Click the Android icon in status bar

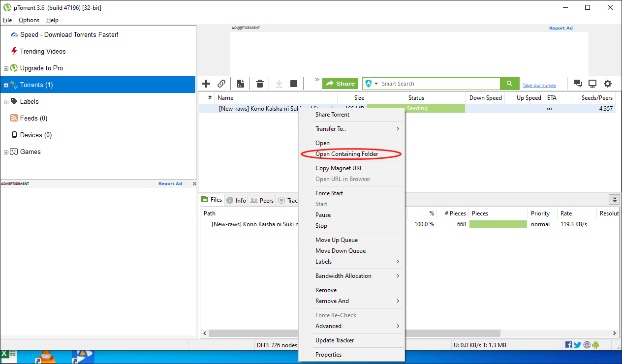[596, 345]
